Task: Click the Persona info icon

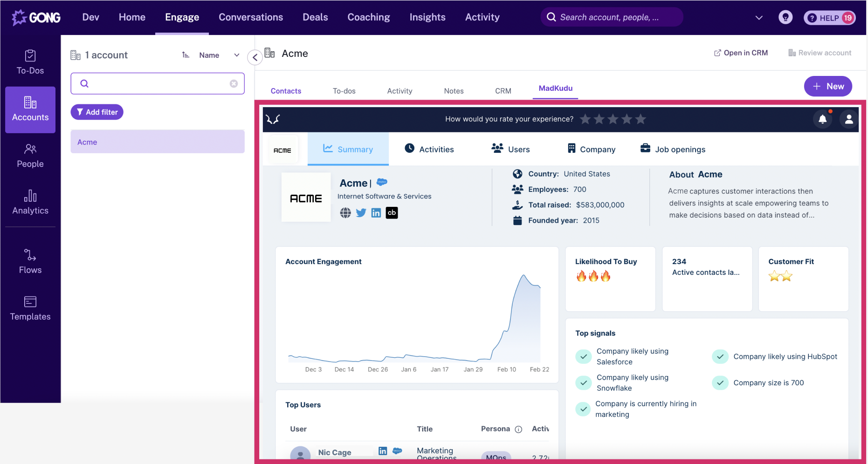Action: (x=518, y=430)
